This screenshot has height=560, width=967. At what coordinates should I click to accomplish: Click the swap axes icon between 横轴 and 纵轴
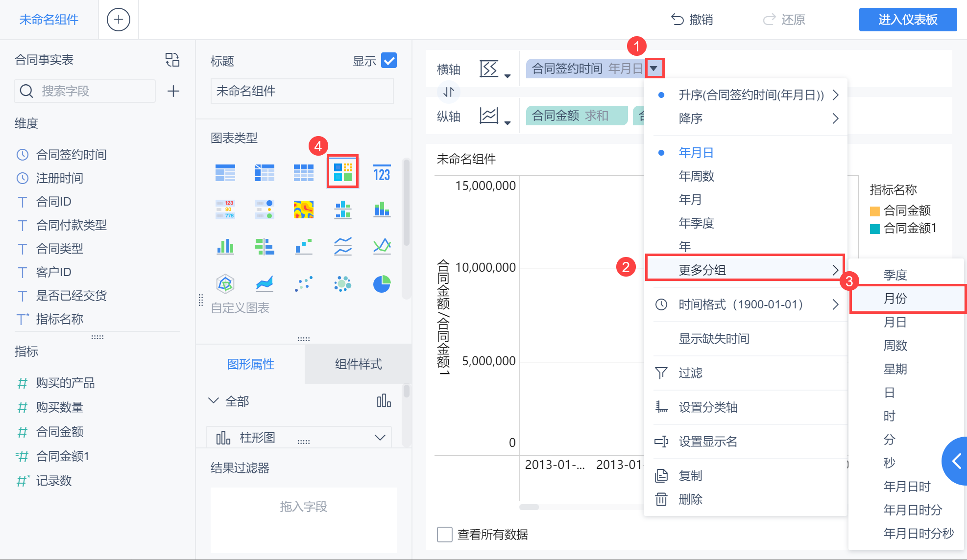[449, 92]
